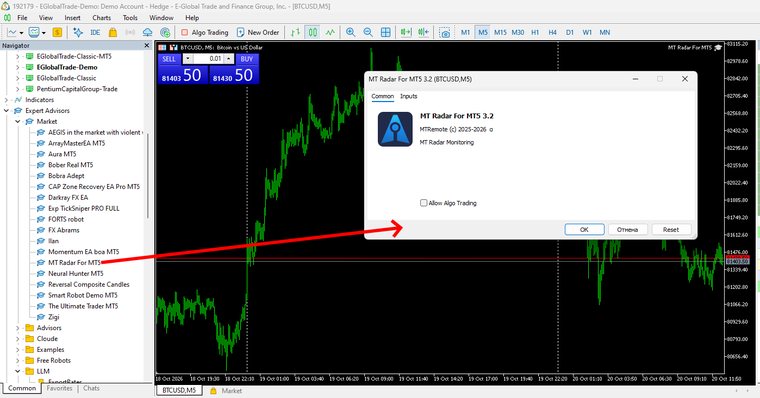Image resolution: width=760 pixels, height=398 pixels.
Task: Select the W1 timeframe
Action: (587, 32)
